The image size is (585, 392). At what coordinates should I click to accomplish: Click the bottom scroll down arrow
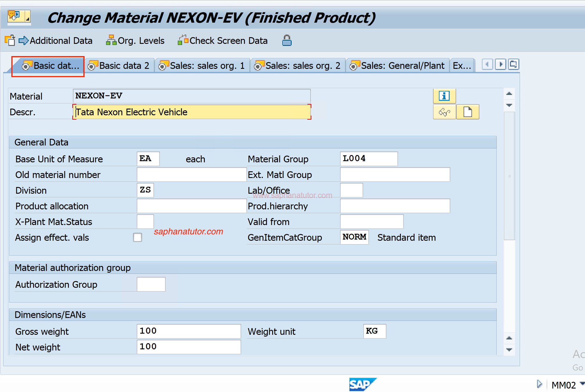[509, 350]
